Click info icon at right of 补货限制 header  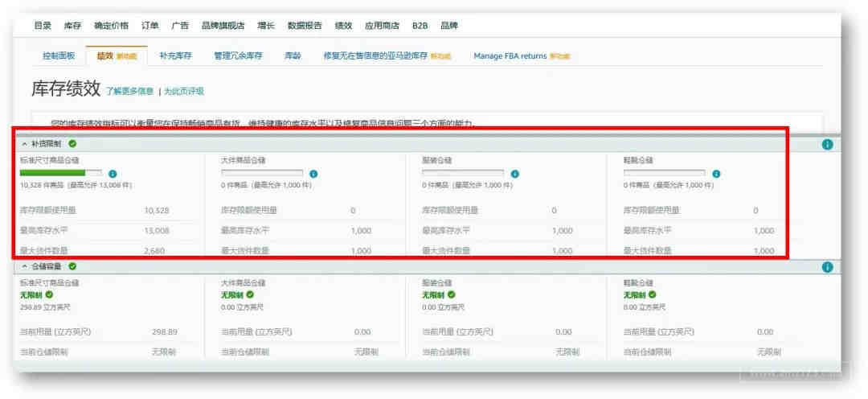click(828, 145)
